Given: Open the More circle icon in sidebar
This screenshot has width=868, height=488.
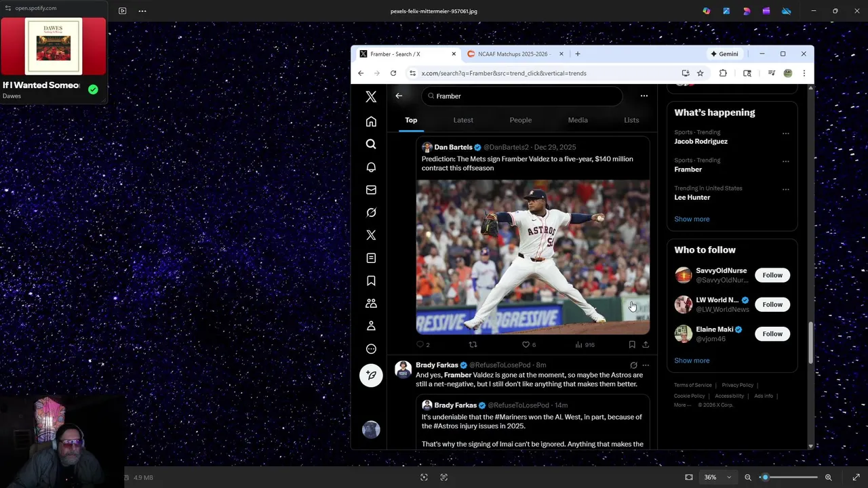Looking at the screenshot, I should point(371,349).
